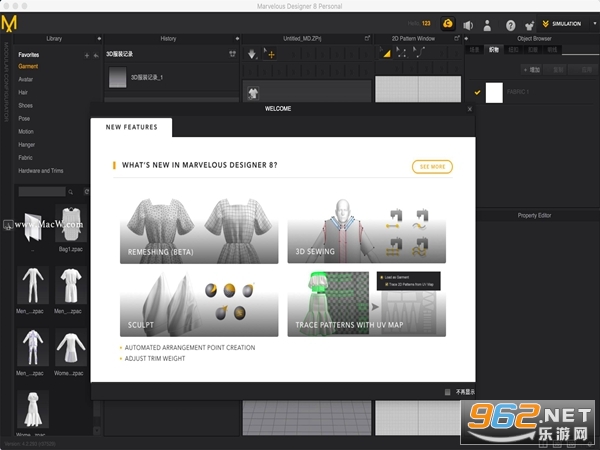Close the WELCOME dialog
Image resolution: width=600 pixels, height=450 pixels.
470,109
